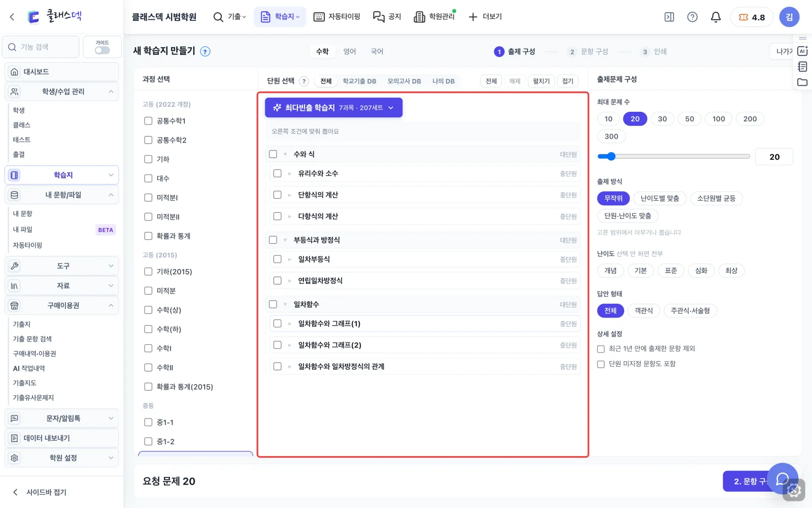Expand the 단항식의 계산 sub-unit arrow
The image size is (812, 508).
(290, 195)
